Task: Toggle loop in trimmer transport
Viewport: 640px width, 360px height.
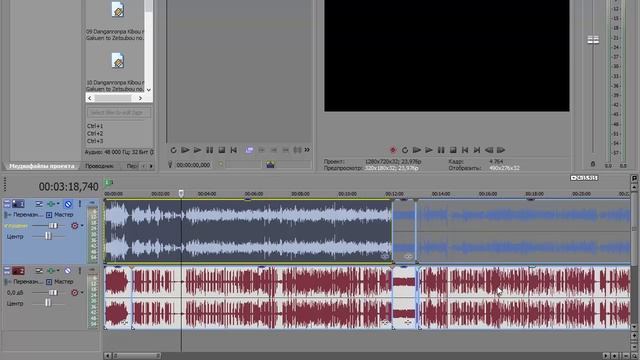Action: (x=173, y=150)
